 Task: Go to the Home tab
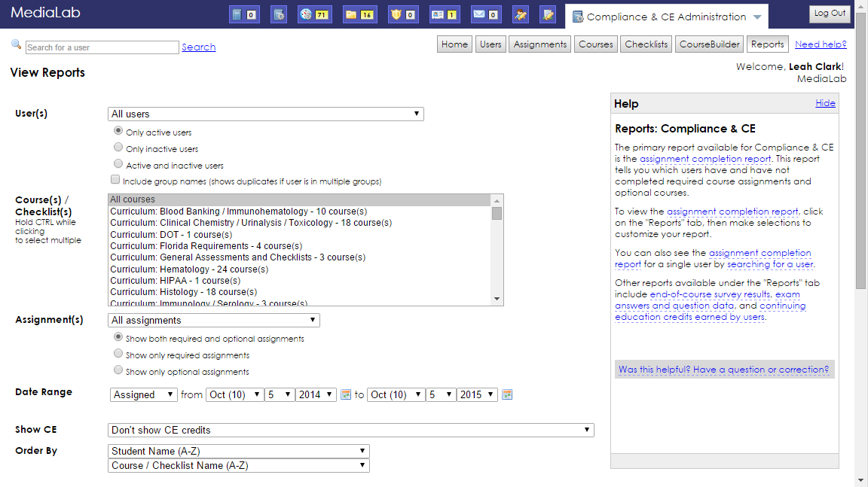point(454,44)
